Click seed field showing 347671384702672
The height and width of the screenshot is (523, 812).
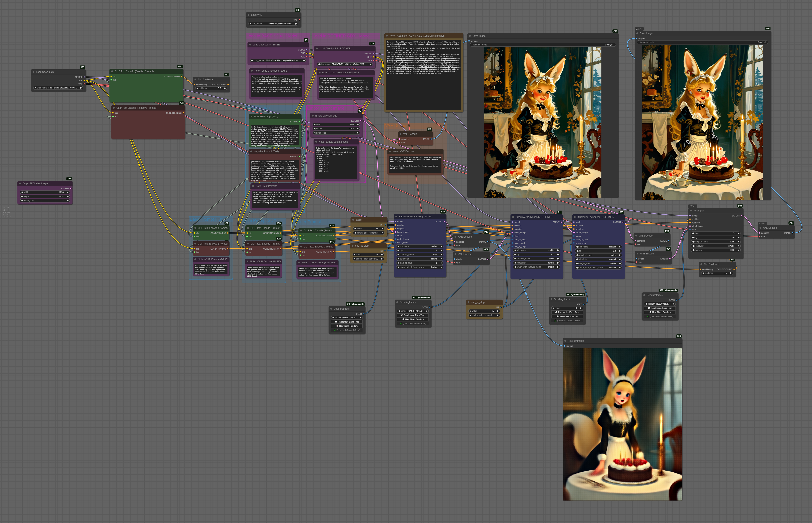click(x=413, y=311)
